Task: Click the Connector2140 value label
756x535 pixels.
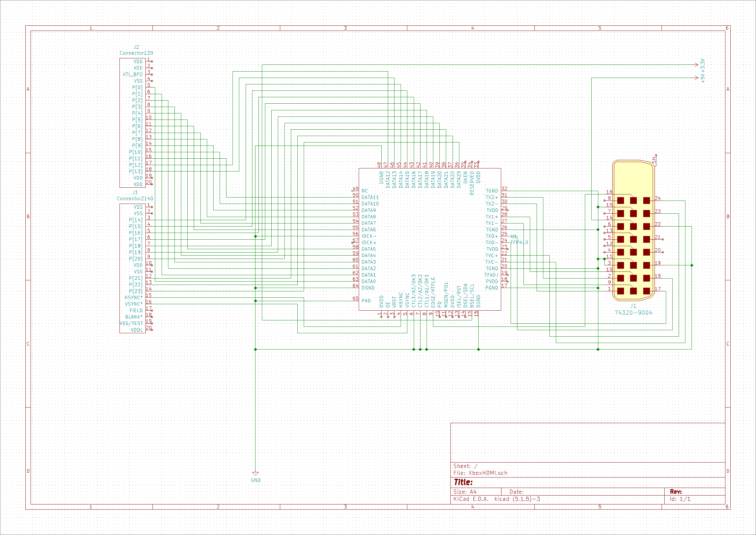Action: (x=135, y=199)
